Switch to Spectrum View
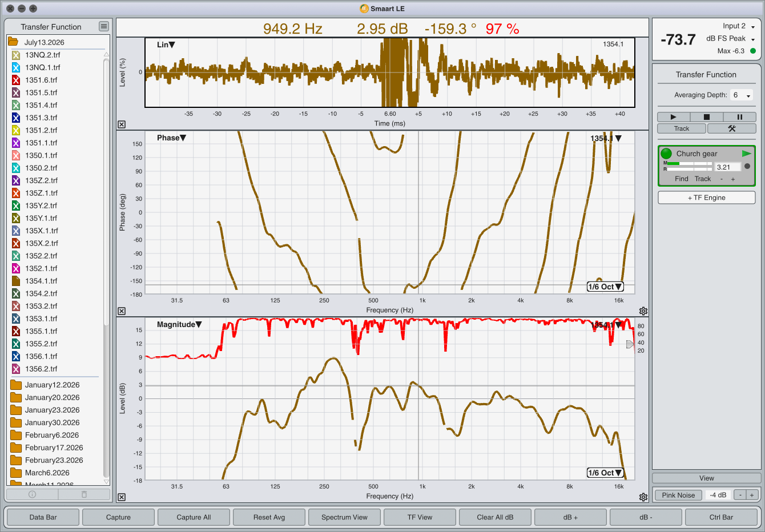Screen dimensions: 765x532 (x=344, y=517)
